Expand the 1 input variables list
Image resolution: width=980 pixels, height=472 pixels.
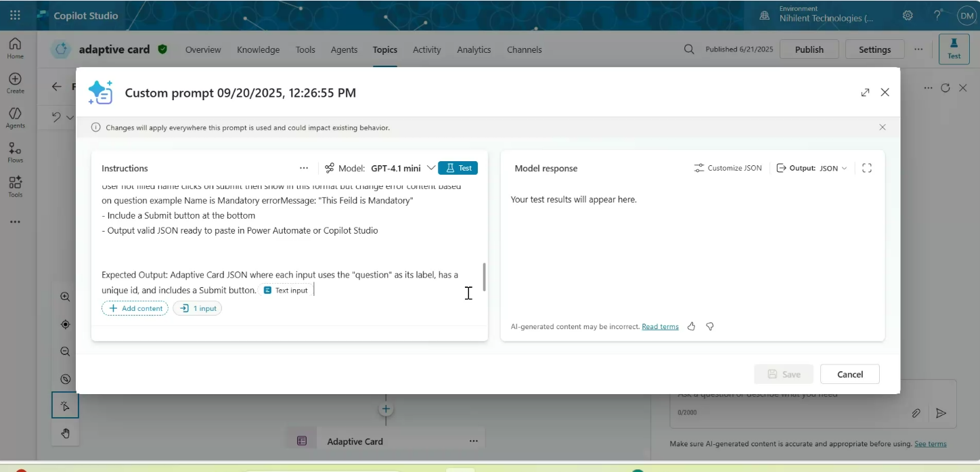pyautogui.click(x=198, y=308)
